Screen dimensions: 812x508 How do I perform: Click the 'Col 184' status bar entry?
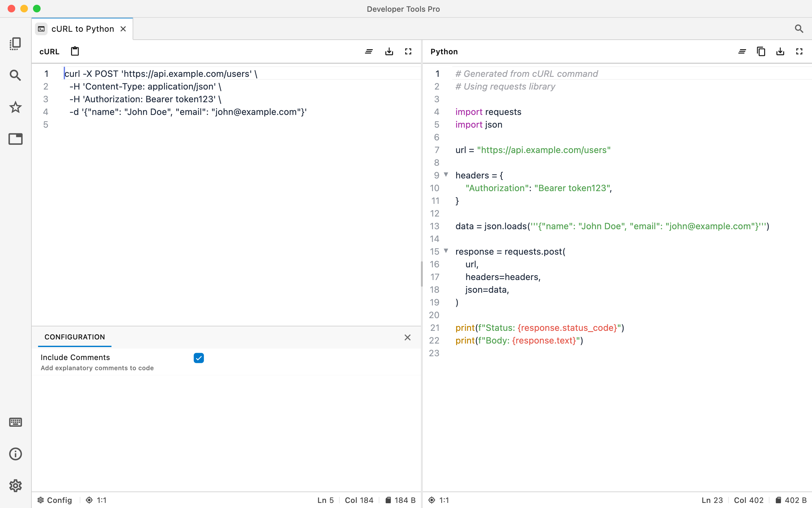pyautogui.click(x=359, y=500)
